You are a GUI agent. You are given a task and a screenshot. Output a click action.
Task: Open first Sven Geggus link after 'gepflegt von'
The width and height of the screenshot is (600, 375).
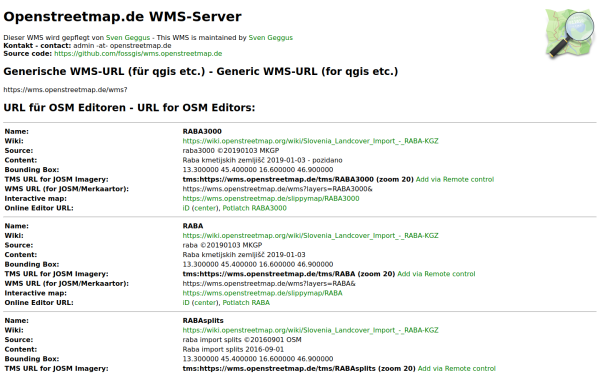[x=128, y=38]
